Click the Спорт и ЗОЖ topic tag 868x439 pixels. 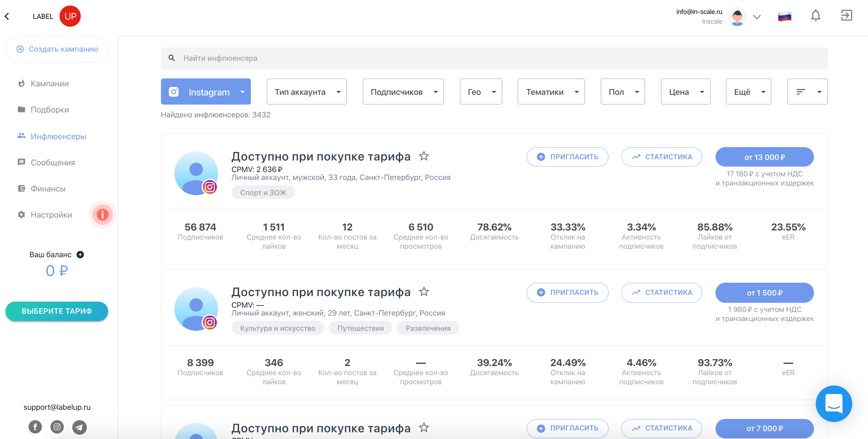click(263, 192)
